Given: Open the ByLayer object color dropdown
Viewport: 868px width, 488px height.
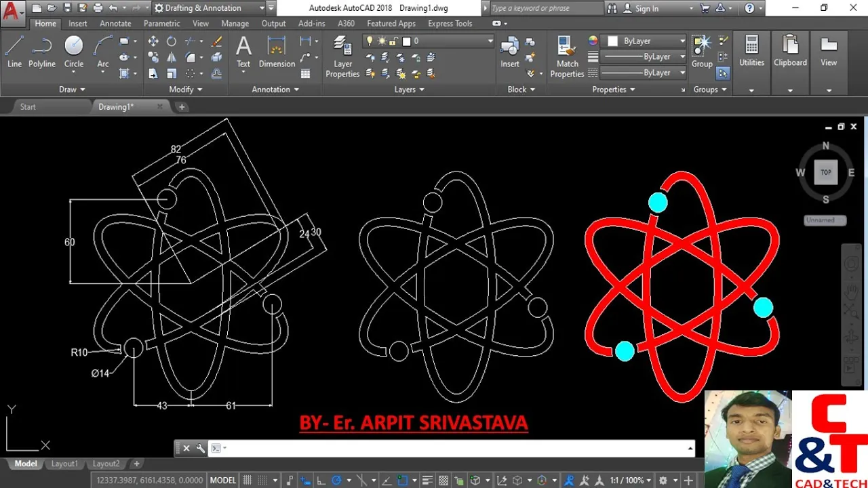Looking at the screenshot, I should tap(644, 41).
